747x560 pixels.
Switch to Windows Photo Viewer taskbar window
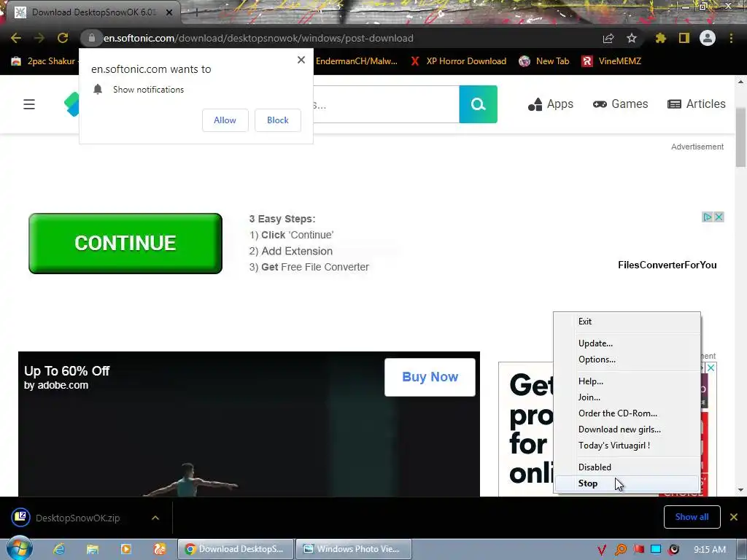[x=354, y=549]
